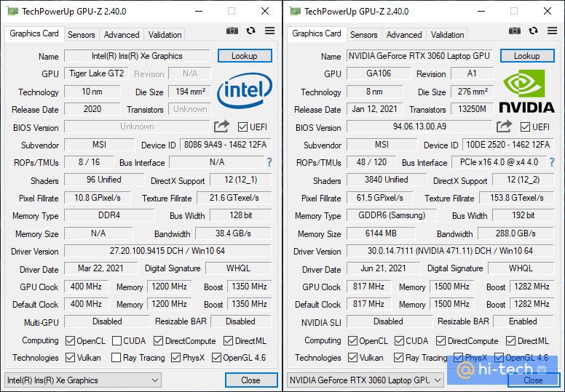Click BIOS export icon in Intel window
This screenshot has width=565, height=392.
pos(221,127)
